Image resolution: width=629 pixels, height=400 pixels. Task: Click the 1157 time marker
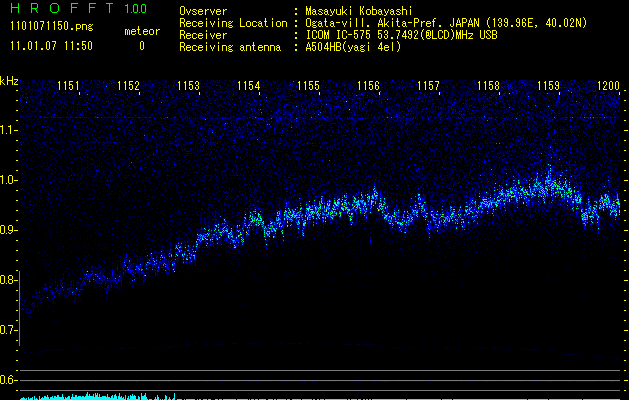tap(428, 87)
